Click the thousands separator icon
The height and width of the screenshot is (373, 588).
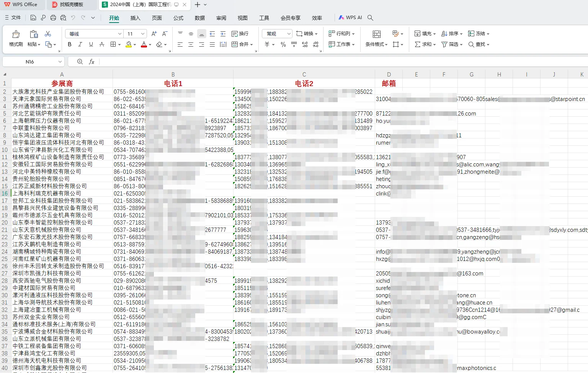point(294,44)
